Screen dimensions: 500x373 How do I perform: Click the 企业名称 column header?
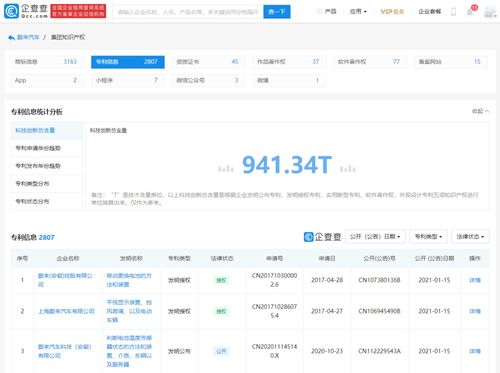68,258
